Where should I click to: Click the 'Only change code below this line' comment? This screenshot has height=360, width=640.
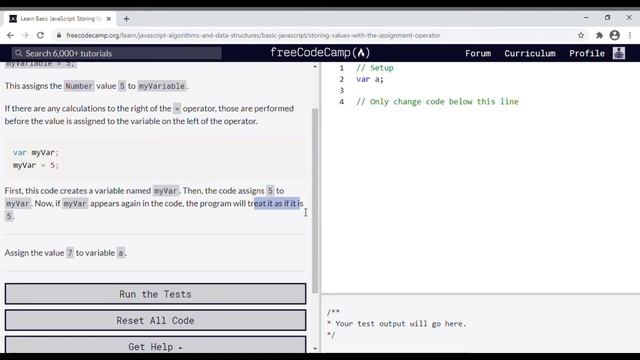pyautogui.click(x=437, y=102)
